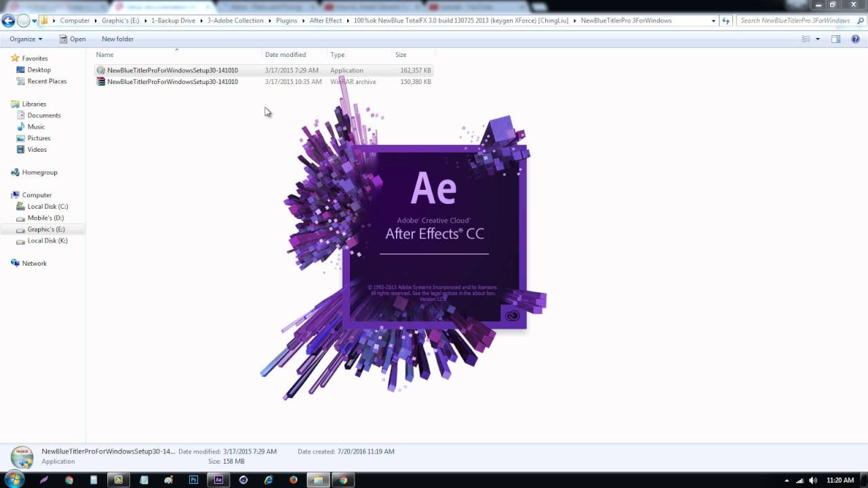
Task: Go to Graphic's (E:) in the breadcrumb
Action: click(120, 20)
